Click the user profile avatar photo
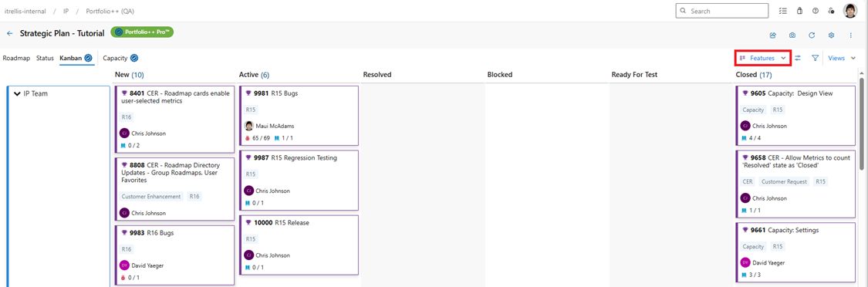This screenshot has width=868, height=287. (x=850, y=11)
